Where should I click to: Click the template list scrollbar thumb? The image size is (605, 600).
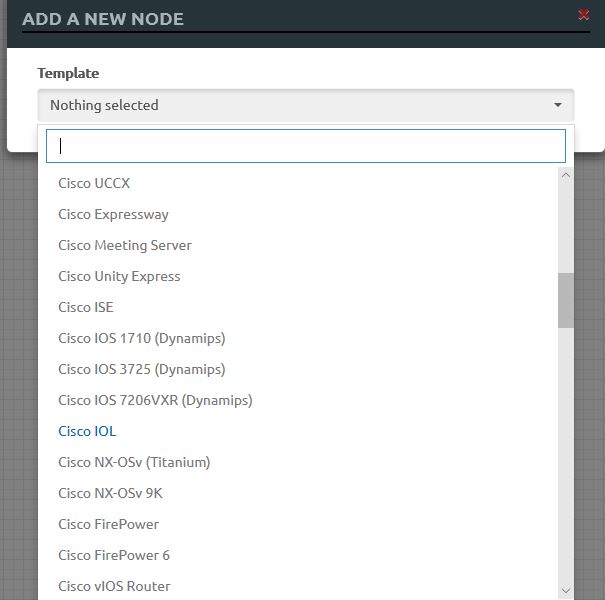click(566, 301)
